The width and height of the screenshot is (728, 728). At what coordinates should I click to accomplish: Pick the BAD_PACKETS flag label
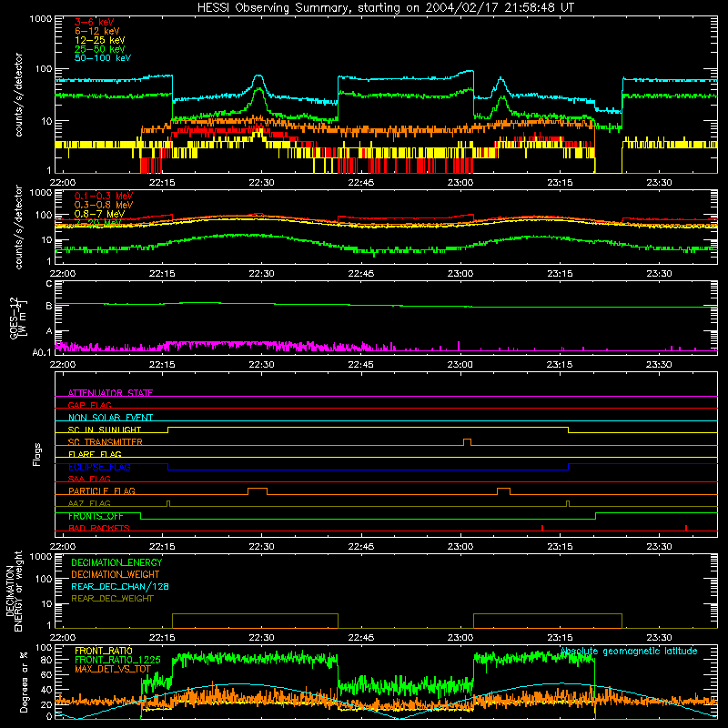pos(99,528)
